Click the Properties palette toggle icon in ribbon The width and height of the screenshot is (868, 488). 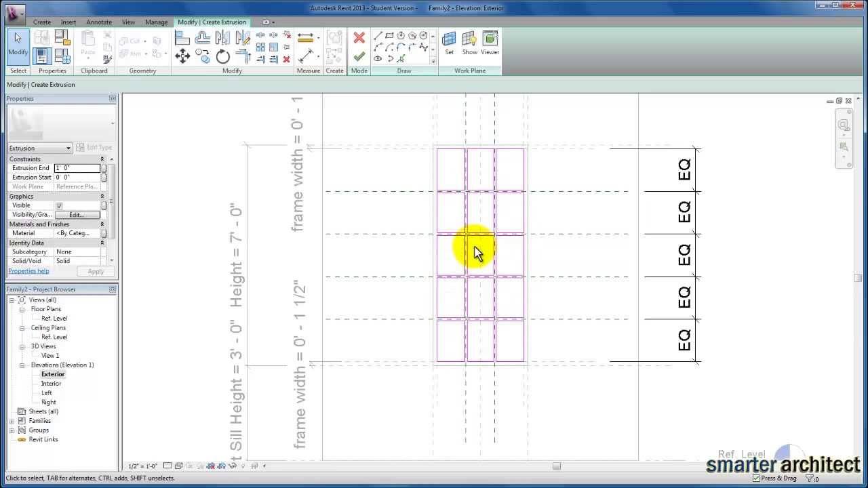point(42,57)
